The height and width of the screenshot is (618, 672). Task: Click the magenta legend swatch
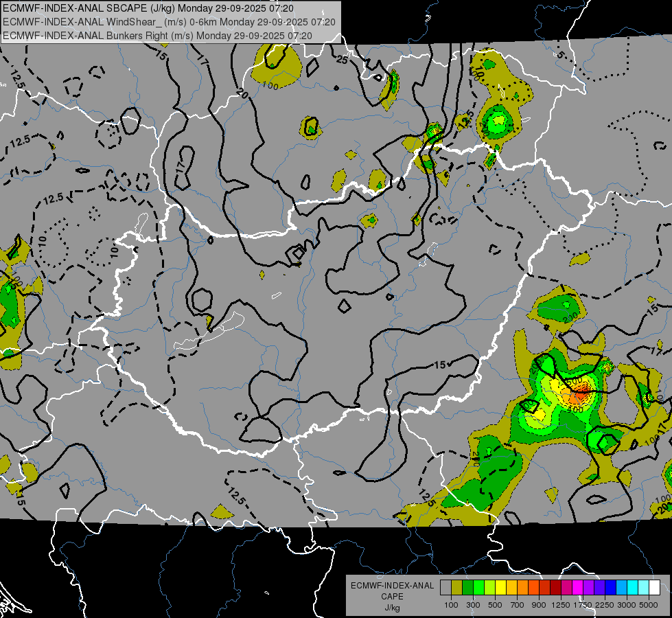pos(578,587)
